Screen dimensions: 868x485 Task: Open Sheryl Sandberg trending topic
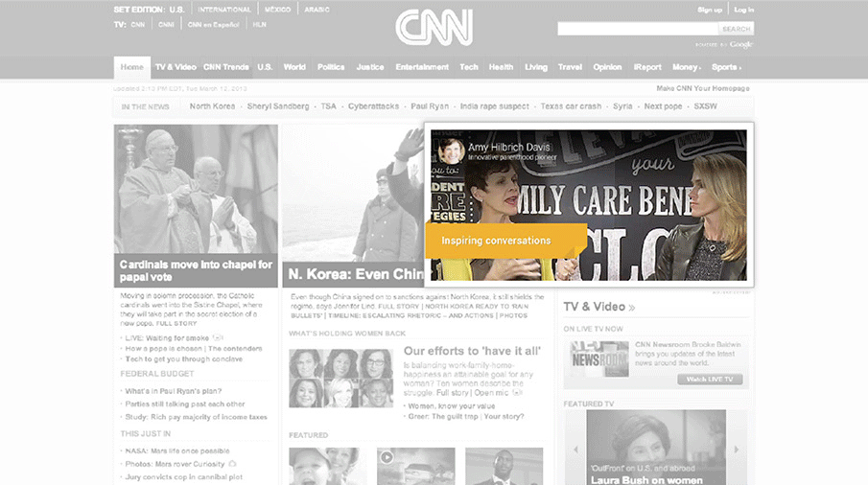[x=278, y=106]
